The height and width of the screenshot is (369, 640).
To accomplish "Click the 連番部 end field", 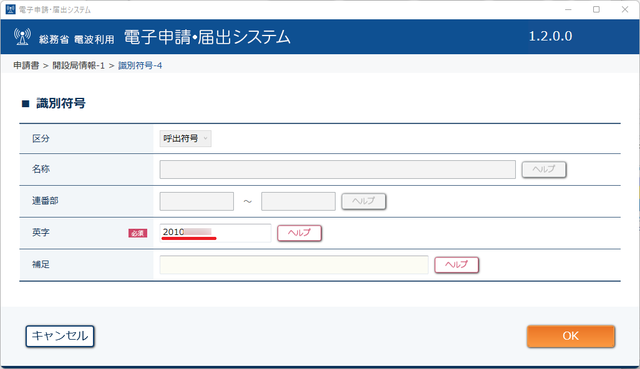I will [298, 201].
